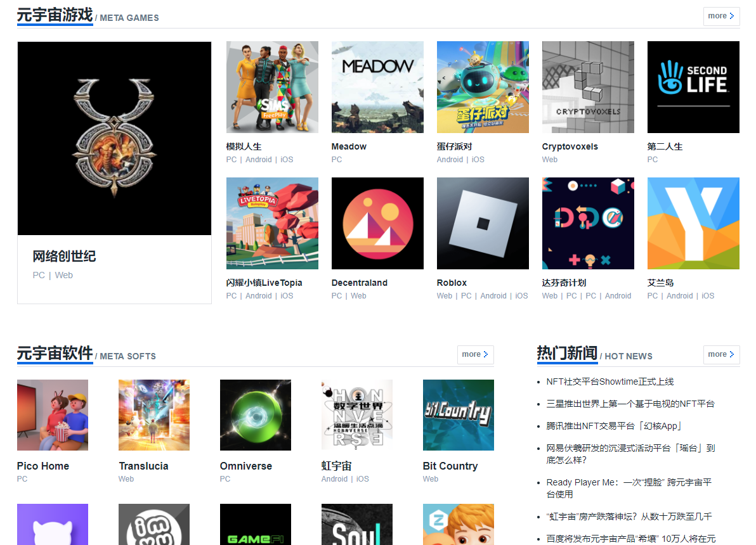Image resolution: width=756 pixels, height=545 pixels.
Task: Open the large 网络创世纪 featured image
Action: (x=114, y=138)
